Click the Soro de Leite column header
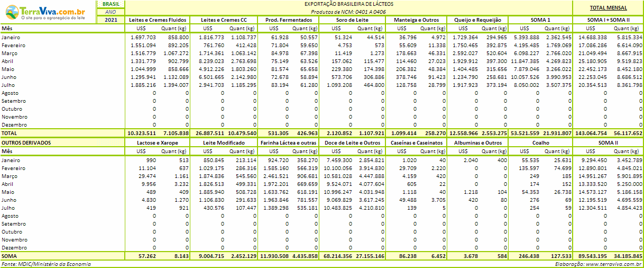The width and height of the screenshot is (644, 268). 353,20
